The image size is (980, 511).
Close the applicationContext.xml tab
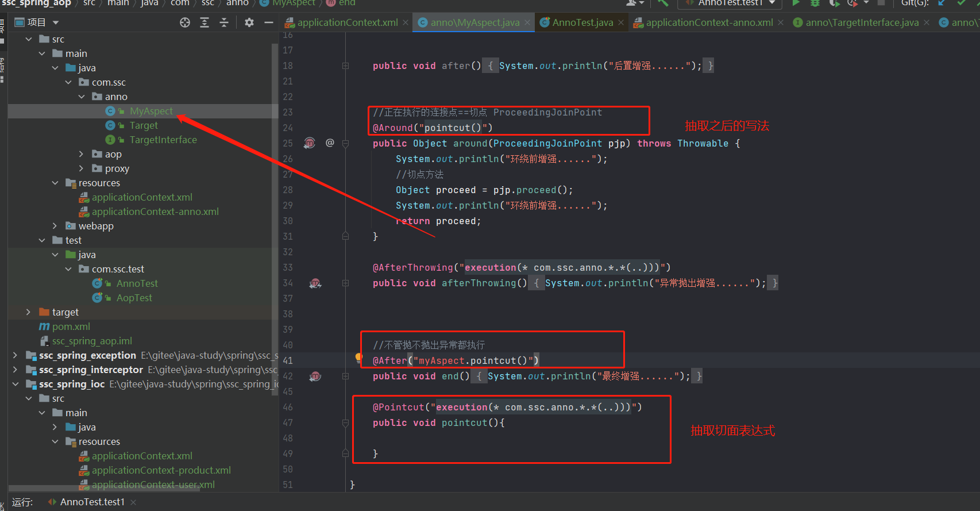pos(406,22)
